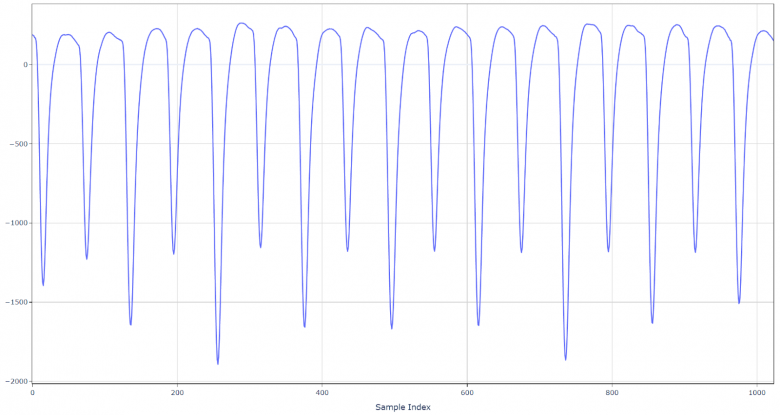Select the deepest trough near sample 255
This screenshot has width=780, height=415.
tap(218, 363)
